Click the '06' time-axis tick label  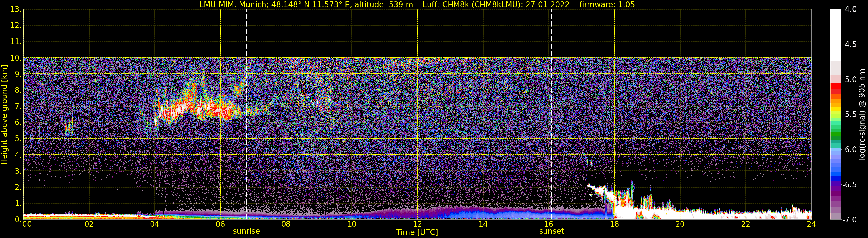(x=220, y=224)
